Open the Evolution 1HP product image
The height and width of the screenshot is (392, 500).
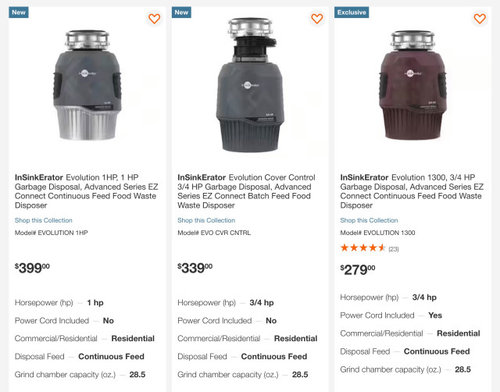pos(87,85)
